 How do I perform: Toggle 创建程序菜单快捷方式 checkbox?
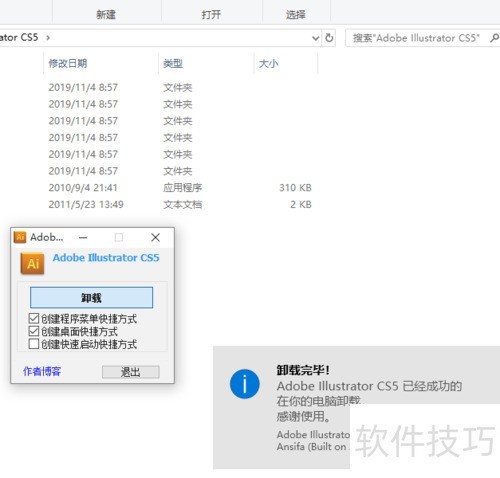tap(34, 318)
